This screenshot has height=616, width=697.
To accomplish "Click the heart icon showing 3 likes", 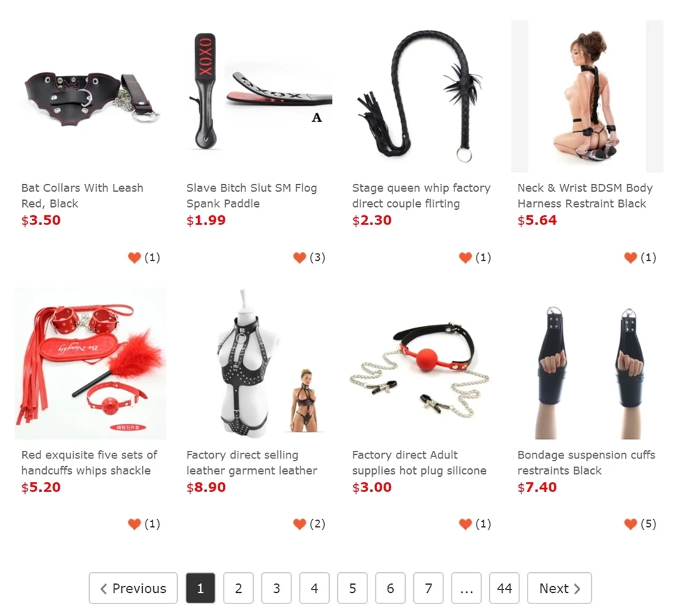I will tap(300, 257).
